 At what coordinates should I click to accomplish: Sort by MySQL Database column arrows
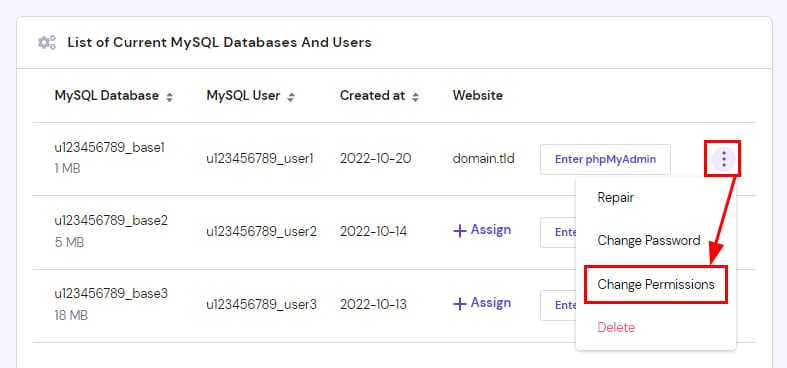170,97
